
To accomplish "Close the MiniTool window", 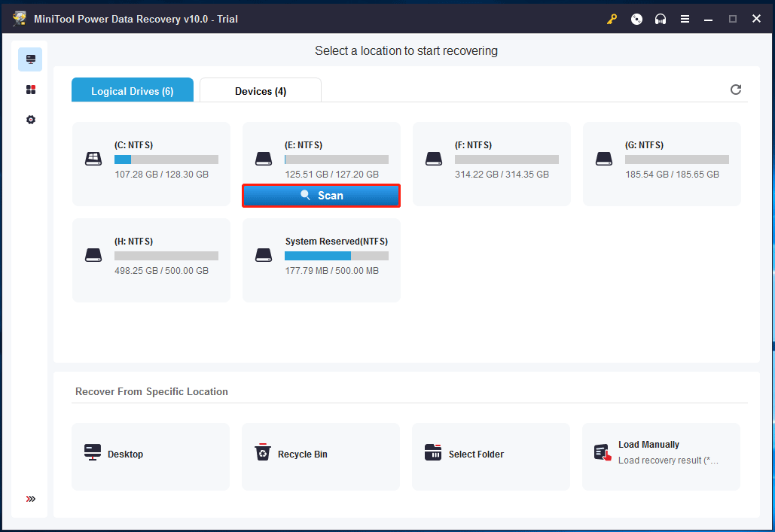I will coord(756,19).
